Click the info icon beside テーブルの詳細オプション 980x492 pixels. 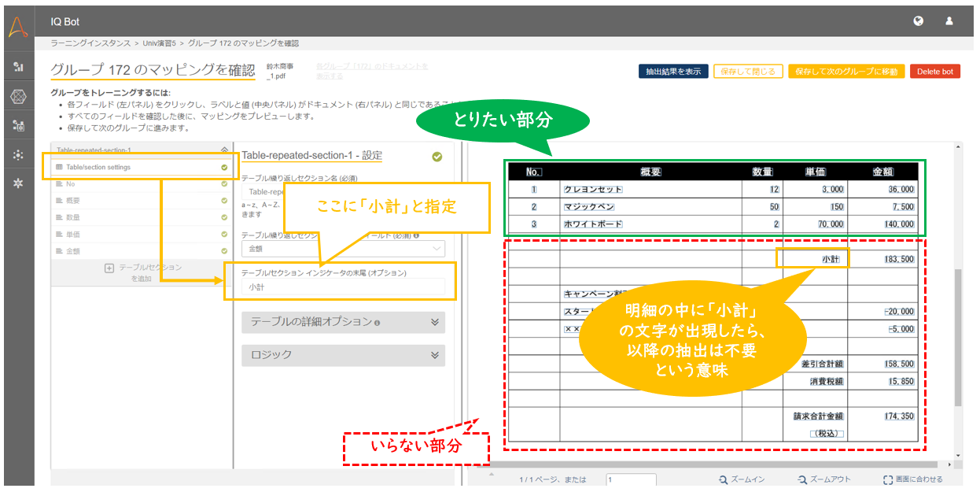tap(378, 323)
